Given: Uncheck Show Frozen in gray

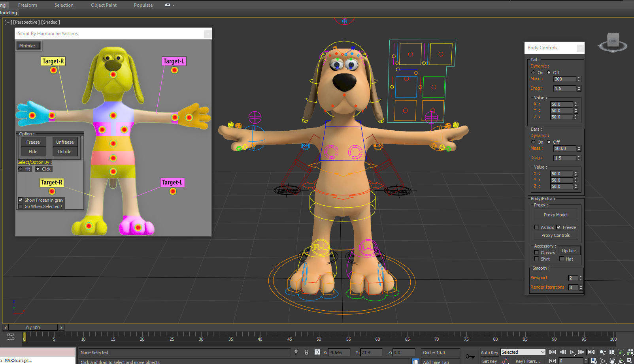Looking at the screenshot, I should click(x=21, y=200).
